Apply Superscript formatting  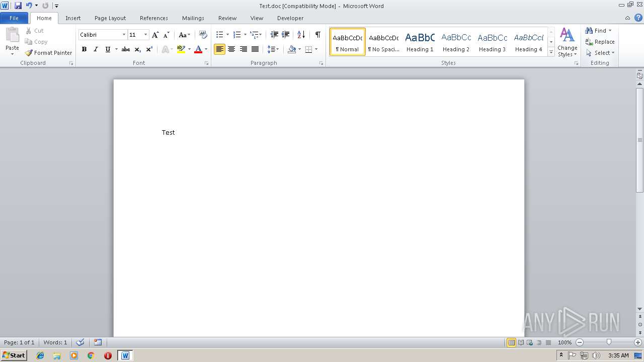(149, 49)
